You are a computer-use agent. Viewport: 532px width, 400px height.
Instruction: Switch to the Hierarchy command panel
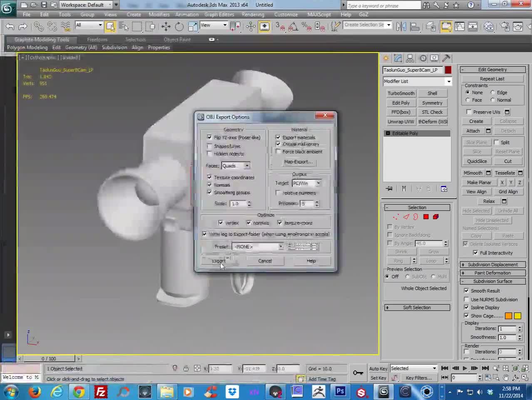pos(410,58)
